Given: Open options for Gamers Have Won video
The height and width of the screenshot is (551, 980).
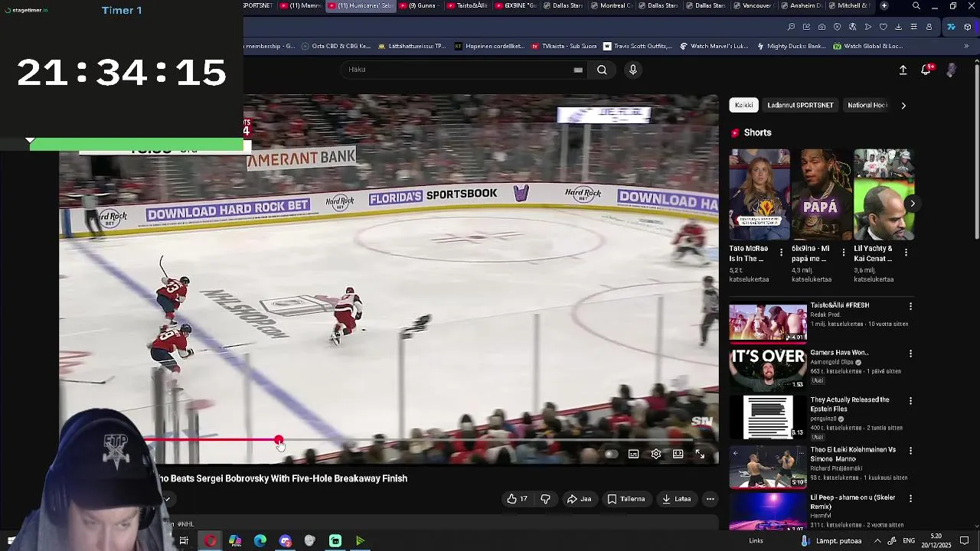Looking at the screenshot, I should pos(910,354).
